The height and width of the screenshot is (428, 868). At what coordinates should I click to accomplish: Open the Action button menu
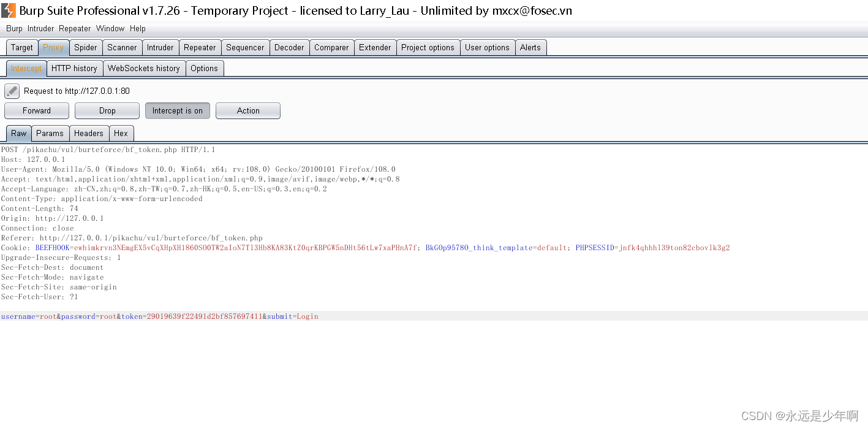(x=248, y=110)
